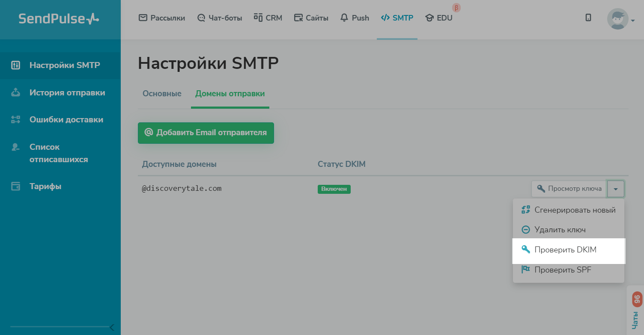The image size is (644, 335).
Task: Toggle the dropdown arrow beside Просмотр ключа
Action: [616, 189]
